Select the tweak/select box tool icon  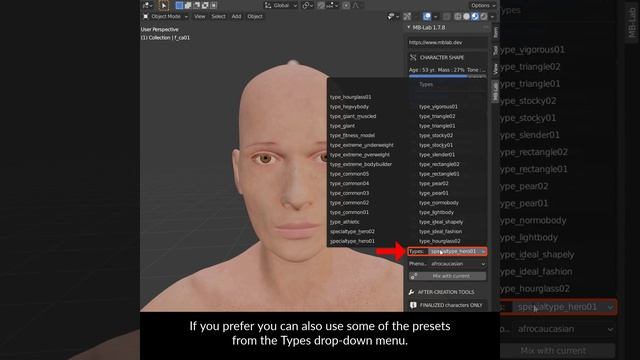[x=164, y=5]
